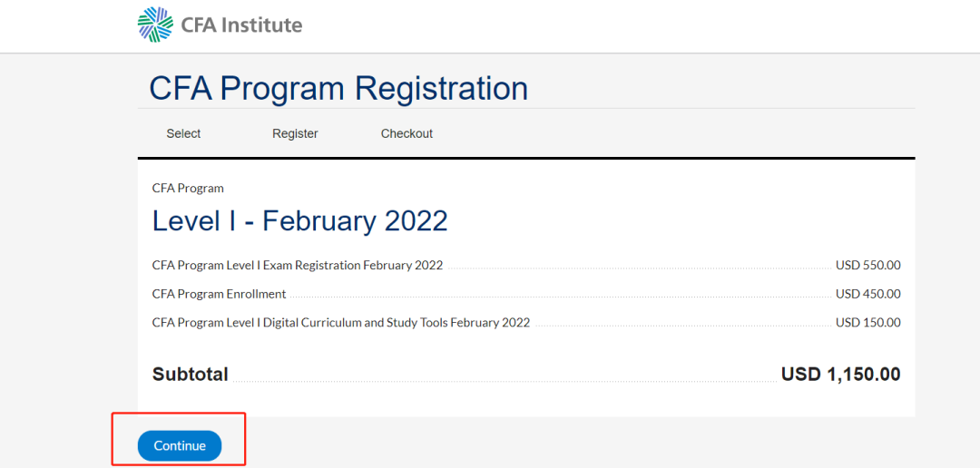Open the Checkout step tab

[407, 133]
